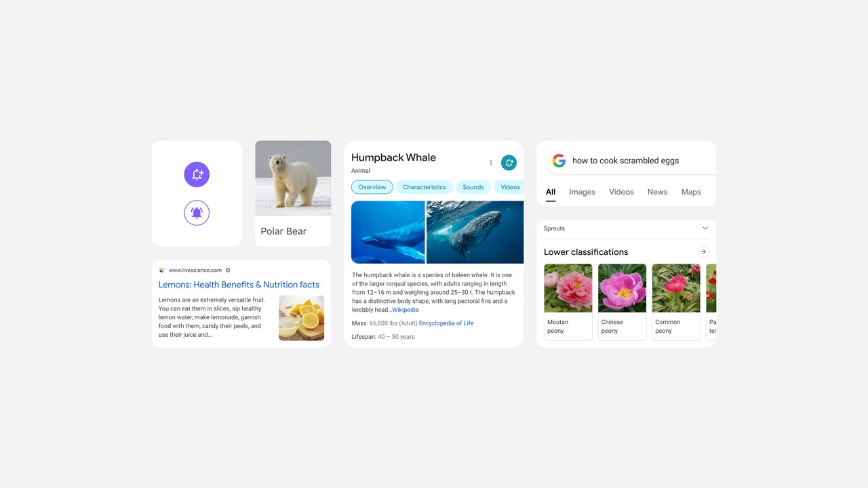The image size is (868, 488).
Task: Switch to the All search tab
Action: [x=551, y=192]
